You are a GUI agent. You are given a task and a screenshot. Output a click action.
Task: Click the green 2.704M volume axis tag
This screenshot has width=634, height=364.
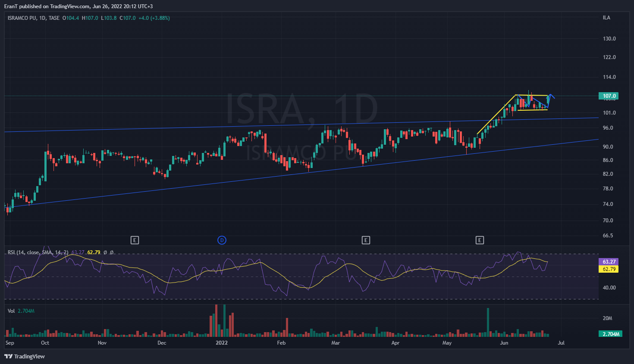(610, 334)
